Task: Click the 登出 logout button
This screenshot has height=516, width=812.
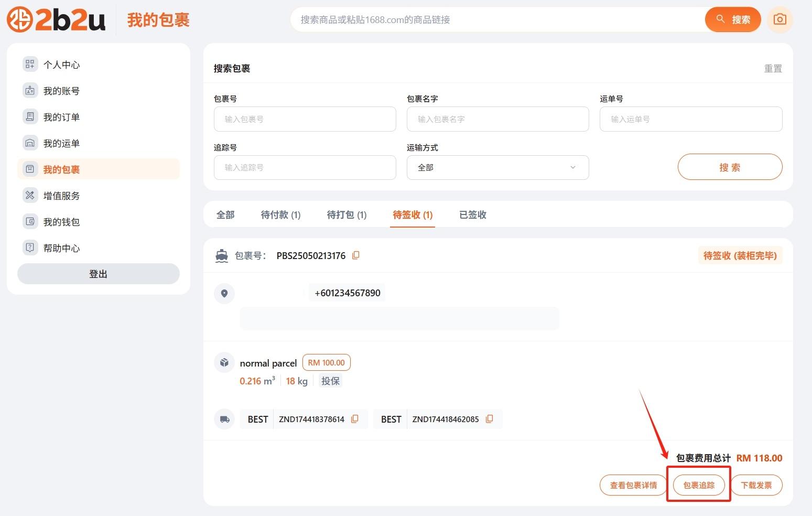Action: pos(98,273)
